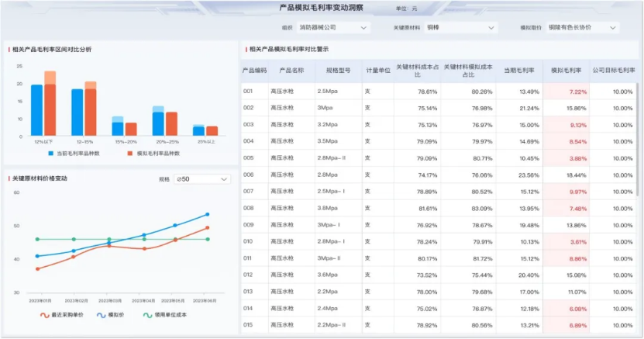The width and height of the screenshot is (644, 339).
Task: Click the 10.00% target margin in row 007
Action: click(x=614, y=192)
